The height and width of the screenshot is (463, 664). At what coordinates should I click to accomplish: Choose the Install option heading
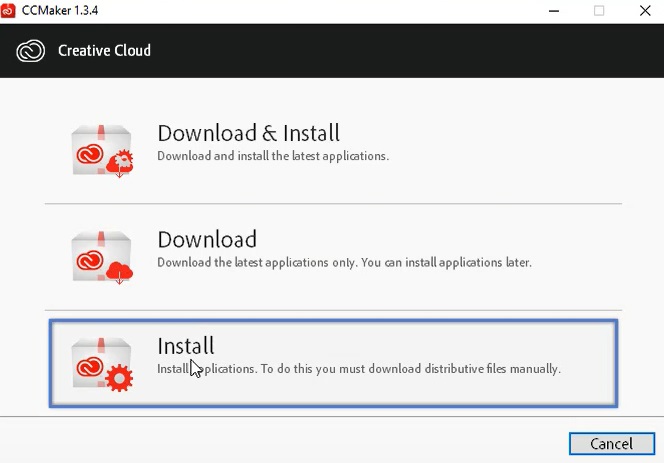[186, 346]
